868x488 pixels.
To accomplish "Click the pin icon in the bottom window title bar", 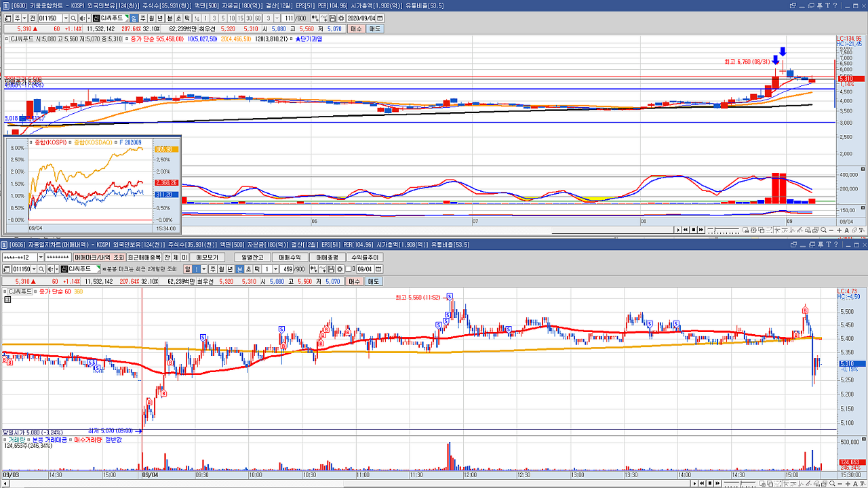I will coord(821,245).
